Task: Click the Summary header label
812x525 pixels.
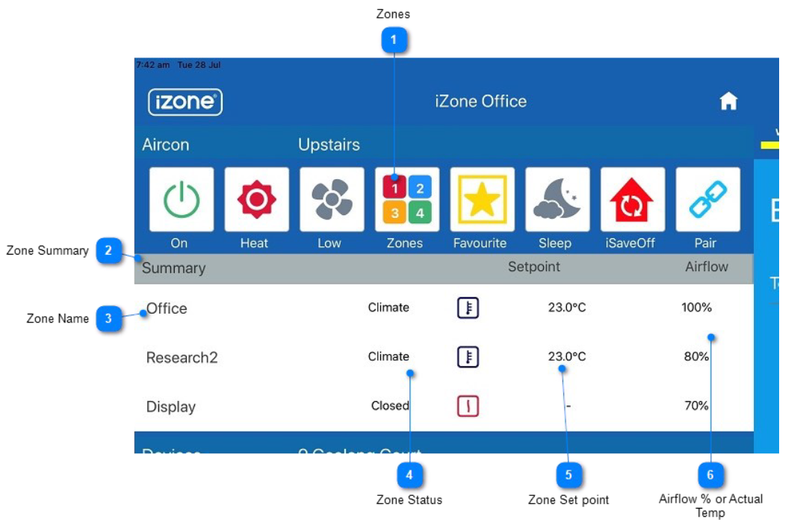Action: click(173, 268)
